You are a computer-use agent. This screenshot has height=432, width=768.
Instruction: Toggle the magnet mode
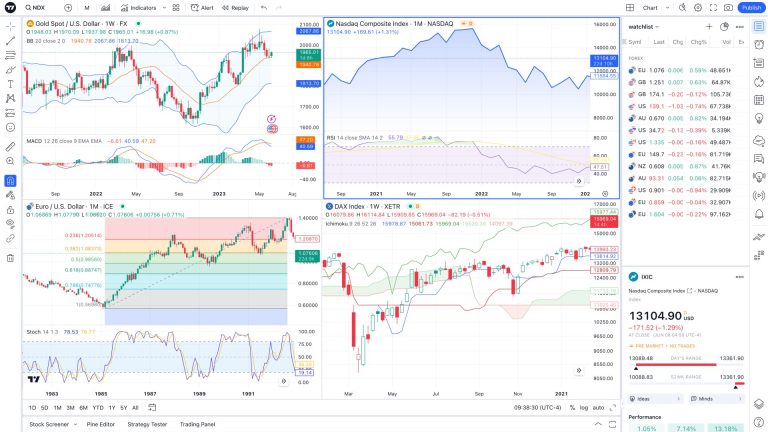coord(10,181)
